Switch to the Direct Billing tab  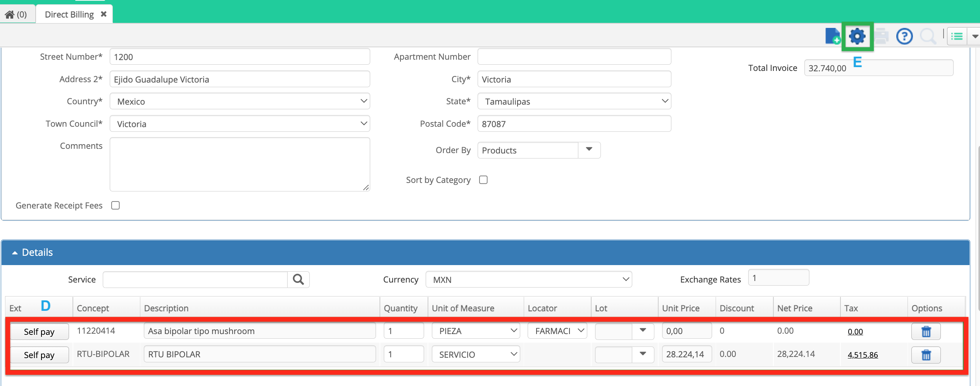[69, 15]
